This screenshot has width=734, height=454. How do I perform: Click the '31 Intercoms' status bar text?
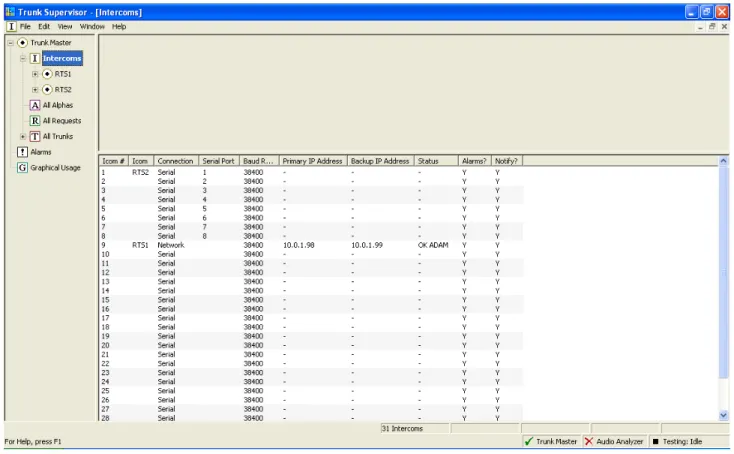coord(402,429)
